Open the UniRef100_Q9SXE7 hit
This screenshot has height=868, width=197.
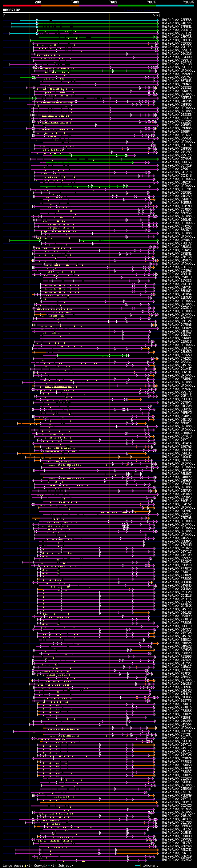coord(176,514)
